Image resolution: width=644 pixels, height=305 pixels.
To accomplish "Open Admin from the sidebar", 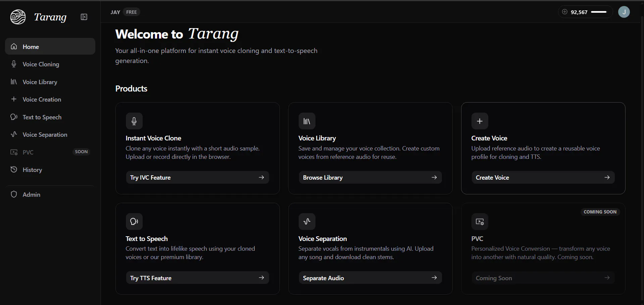I will [x=50, y=194].
